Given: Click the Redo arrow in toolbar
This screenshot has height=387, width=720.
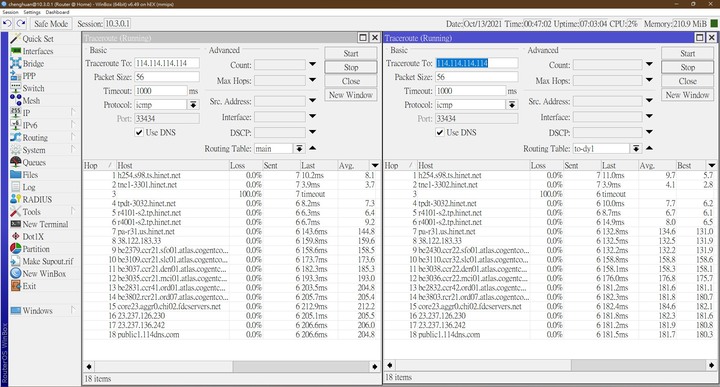Looking at the screenshot, I should tap(21, 23).
